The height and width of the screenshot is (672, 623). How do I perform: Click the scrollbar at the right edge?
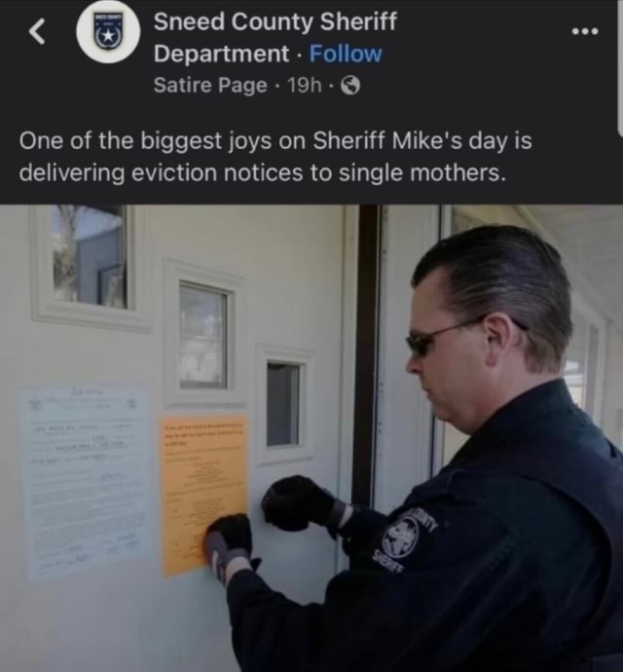[619, 68]
